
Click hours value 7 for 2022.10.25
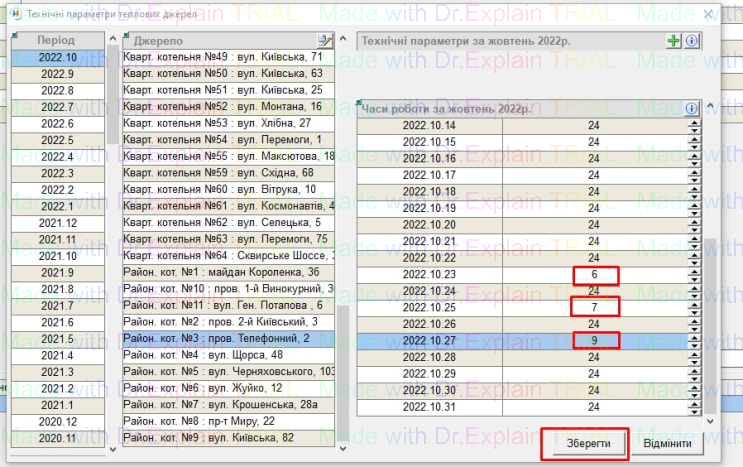coord(596,307)
